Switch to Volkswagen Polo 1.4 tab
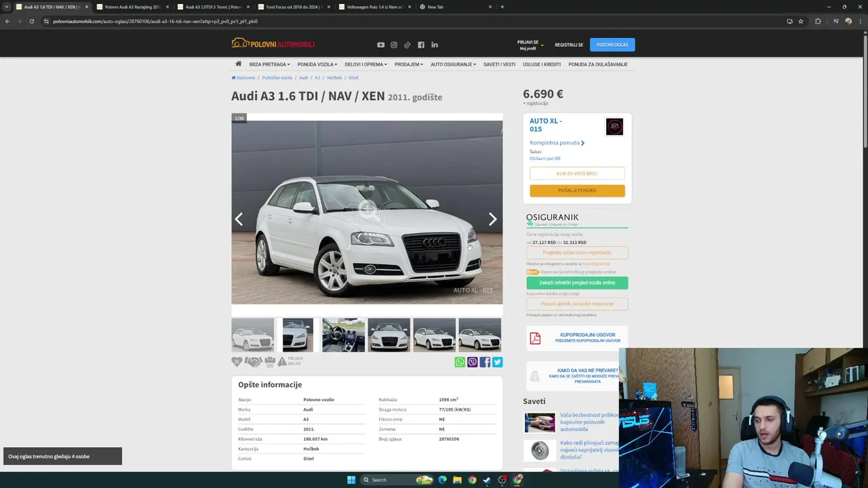This screenshot has width=868, height=488. click(374, 7)
